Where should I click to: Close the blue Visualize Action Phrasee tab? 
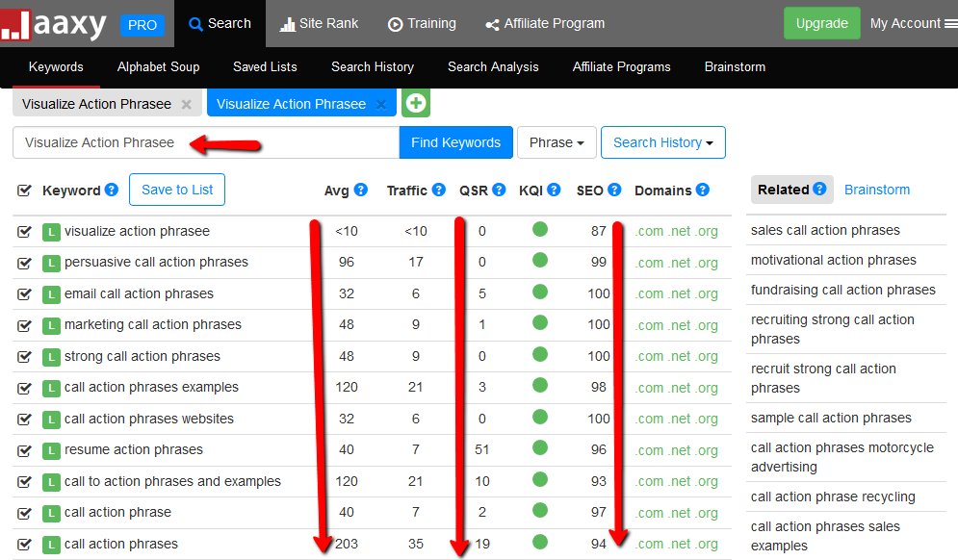(381, 105)
